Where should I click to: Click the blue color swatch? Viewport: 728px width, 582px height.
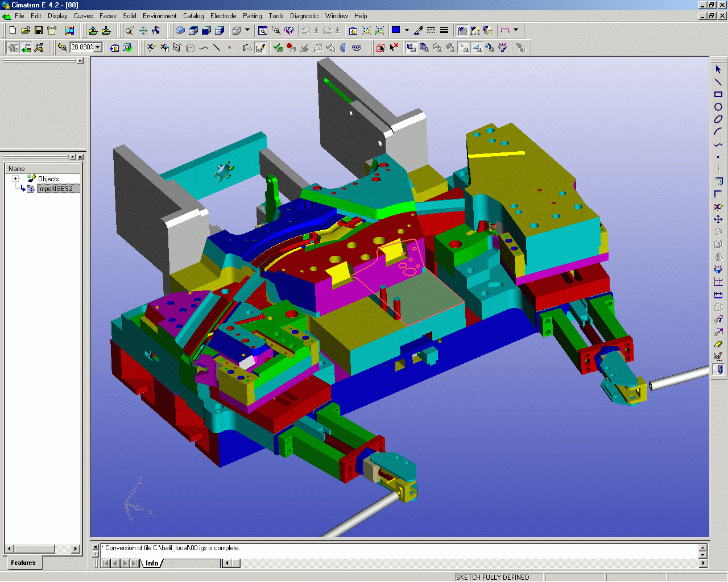[x=396, y=31]
